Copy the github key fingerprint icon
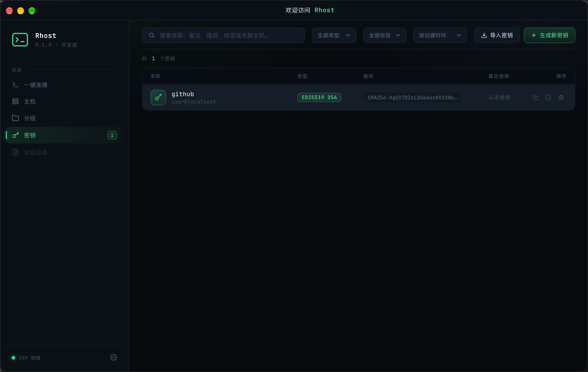Viewport: 588px width, 372px height. [x=535, y=97]
